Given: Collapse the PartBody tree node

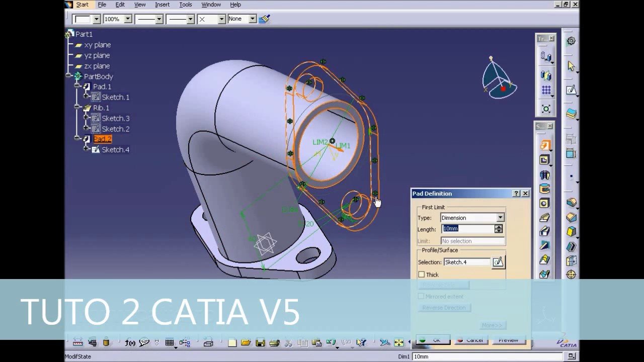Looking at the screenshot, I should (x=68, y=76).
